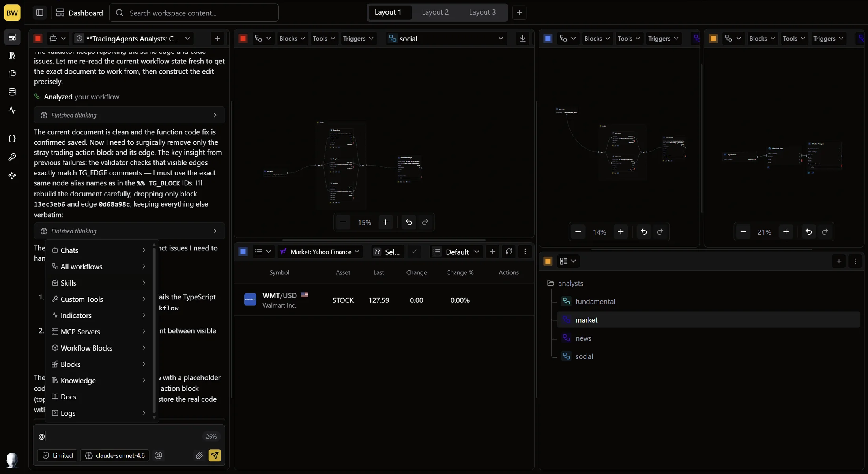Open All workflows submenu
Viewport: 868px width, 474px height.
(x=99, y=267)
